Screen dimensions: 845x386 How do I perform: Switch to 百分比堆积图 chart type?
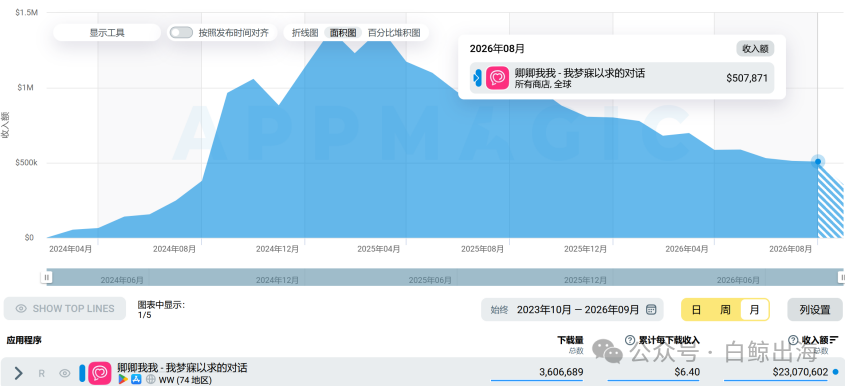coord(394,32)
